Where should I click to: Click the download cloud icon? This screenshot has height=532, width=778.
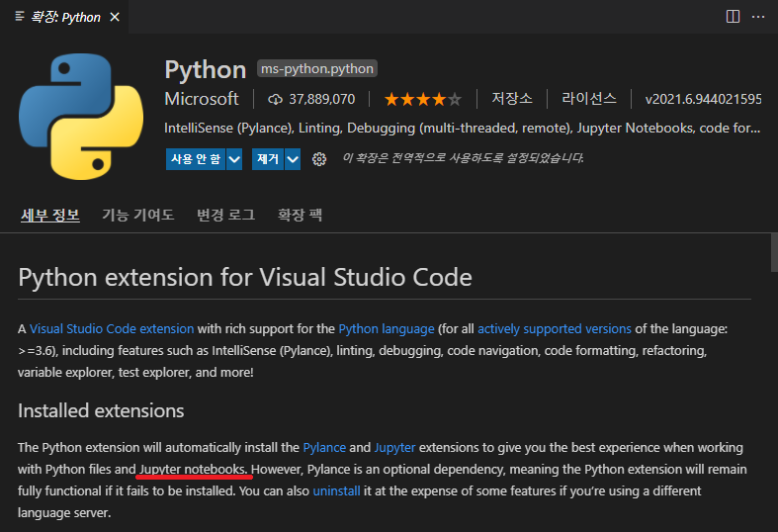[x=275, y=99]
